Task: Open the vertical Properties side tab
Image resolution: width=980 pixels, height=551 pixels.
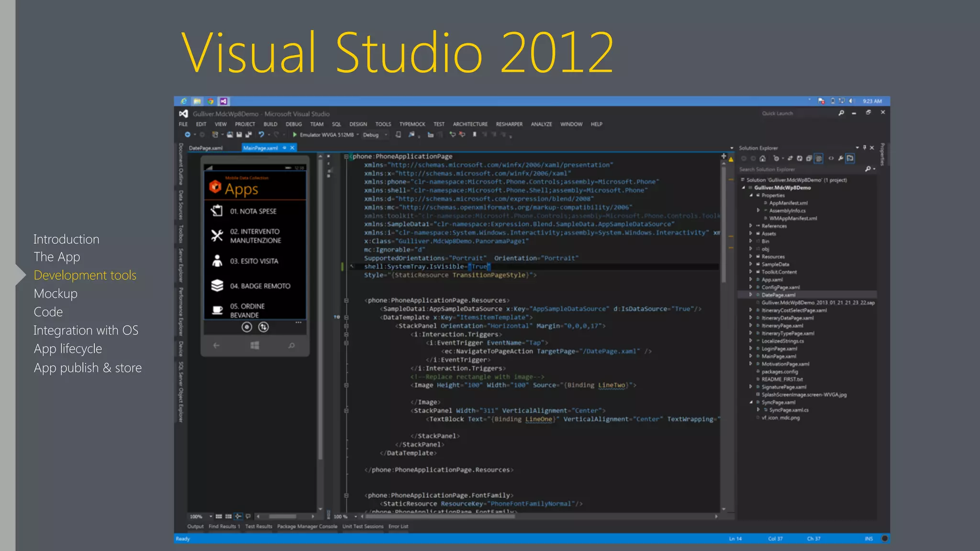Action: click(x=882, y=154)
